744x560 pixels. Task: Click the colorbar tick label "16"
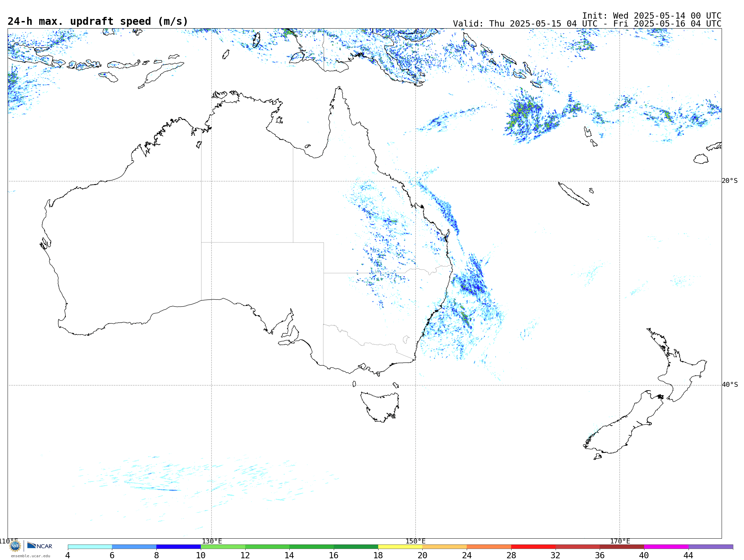tap(334, 556)
